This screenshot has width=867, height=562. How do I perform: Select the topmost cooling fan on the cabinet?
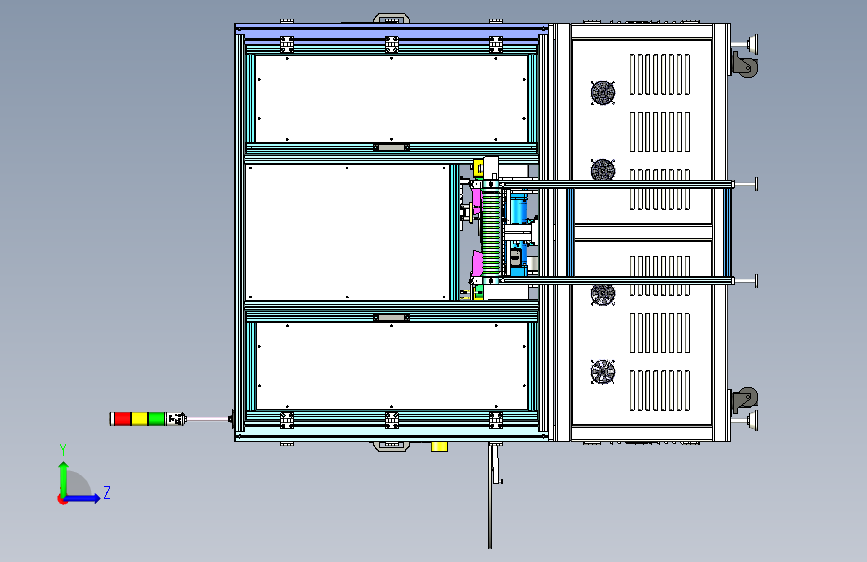pyautogui.click(x=603, y=92)
